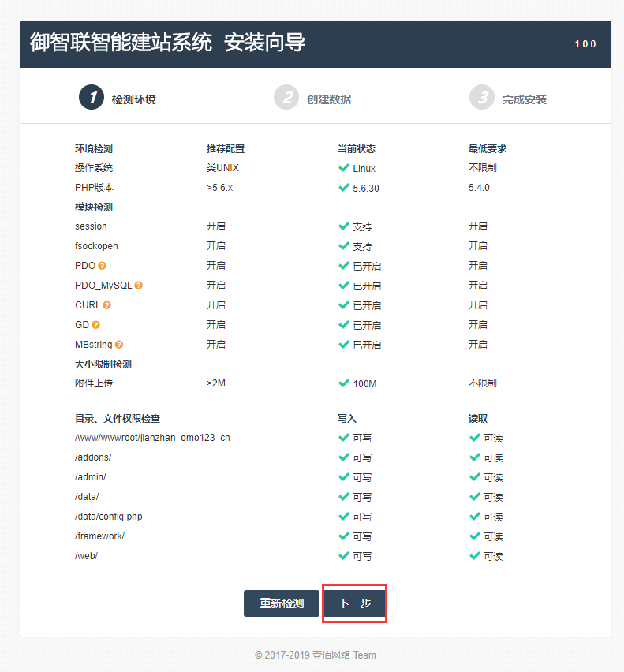Proceed with the 下一步 button
Screen dimensions: 624x672
[x=354, y=603]
